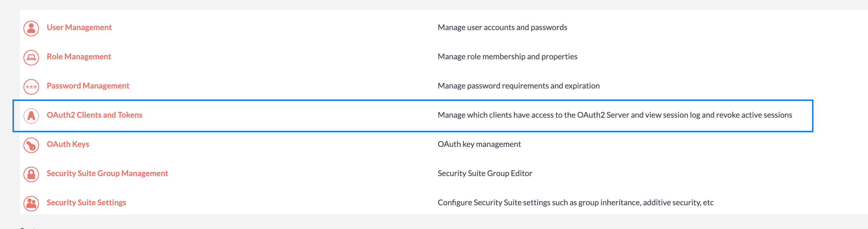868x229 pixels.
Task: Click the OAuth Keys key icon
Action: point(31,145)
